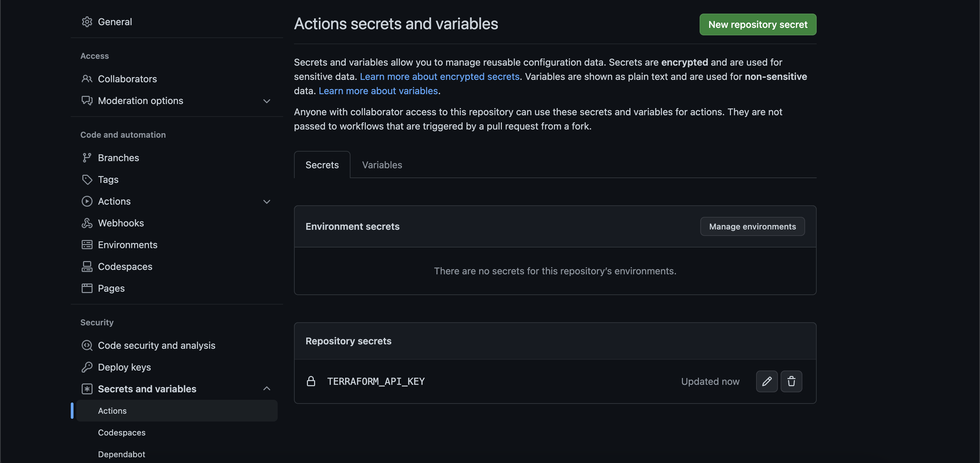
Task: Click the General gear icon in the sidebar
Action: coord(87,22)
